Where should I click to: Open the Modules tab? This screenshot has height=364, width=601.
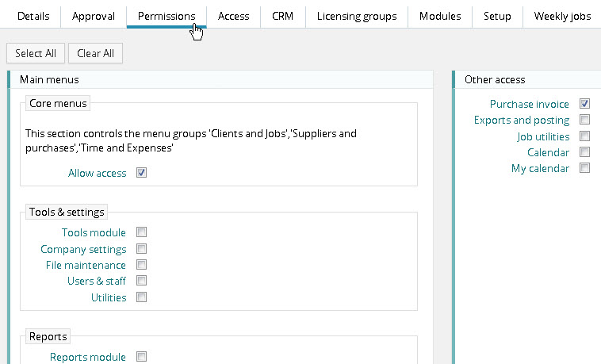point(440,16)
